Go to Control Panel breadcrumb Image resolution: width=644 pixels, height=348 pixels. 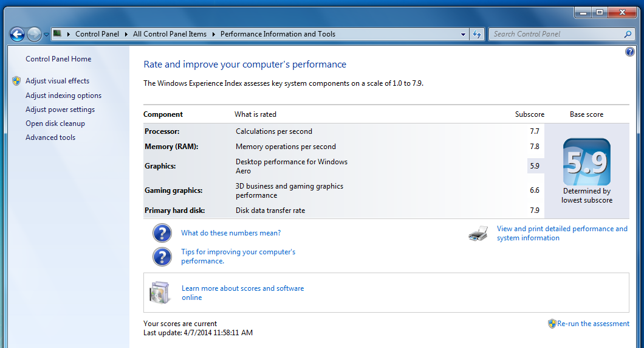click(97, 34)
